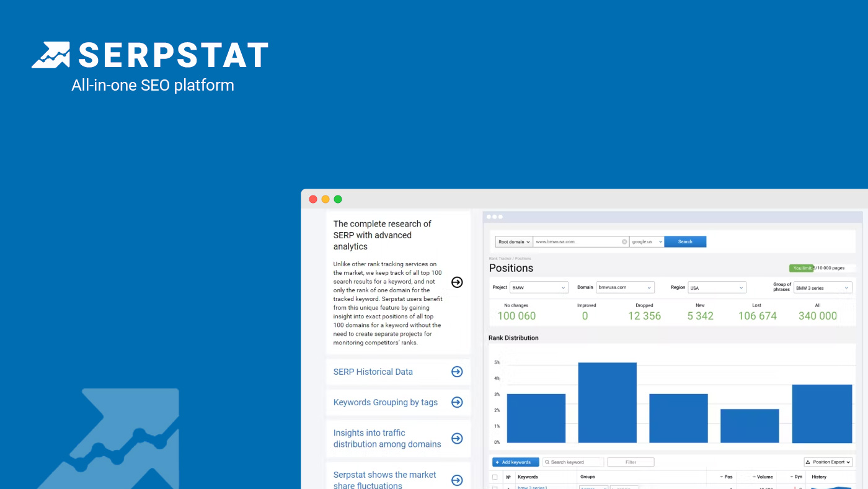
Task: Open the Root domain dropdown
Action: [x=513, y=241]
